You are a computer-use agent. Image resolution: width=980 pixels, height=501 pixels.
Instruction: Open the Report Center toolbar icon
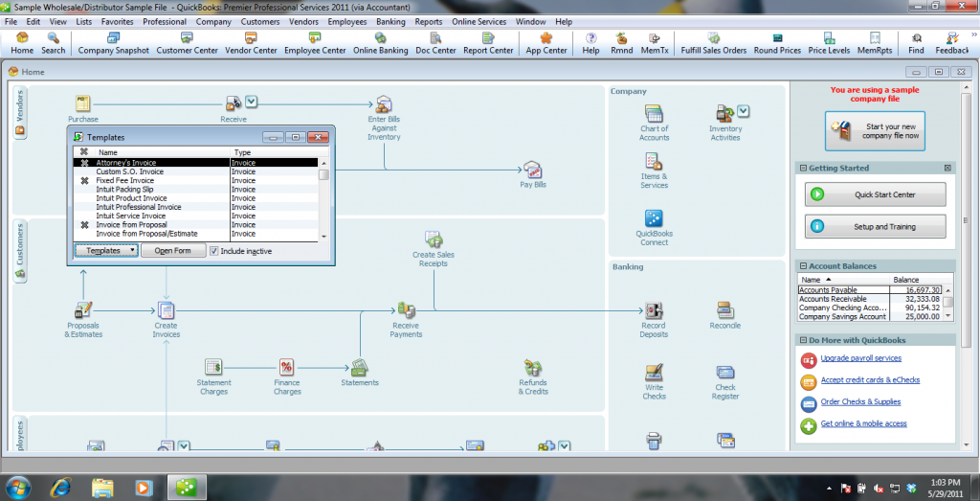[x=488, y=43]
